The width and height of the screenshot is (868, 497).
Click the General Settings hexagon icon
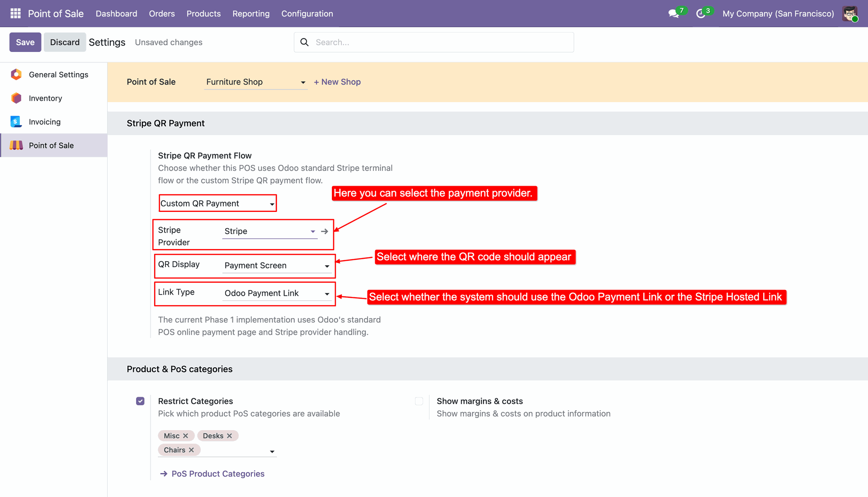pos(16,75)
